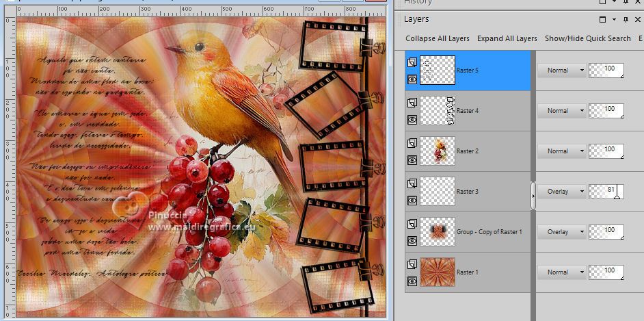Toggle visibility of the Raster 3 layer
Image resolution: width=644 pixels, height=321 pixels.
[x=411, y=200]
